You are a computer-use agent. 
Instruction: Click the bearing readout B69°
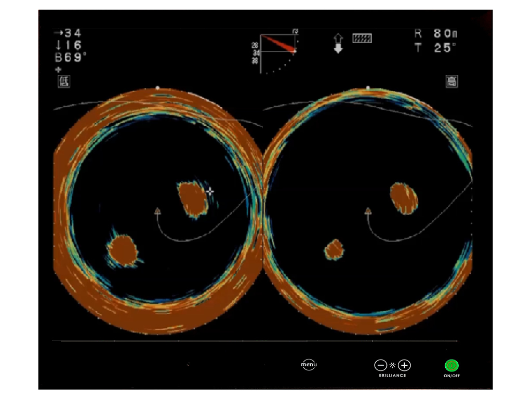70,57
